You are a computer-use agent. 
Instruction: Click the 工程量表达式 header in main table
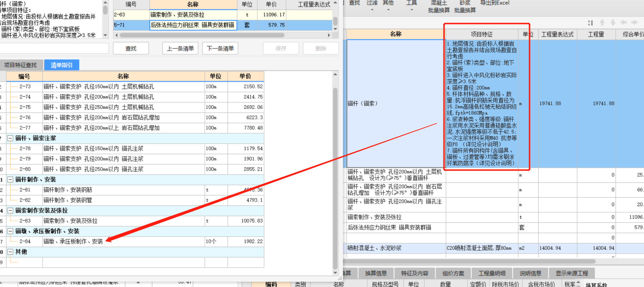tap(557, 34)
